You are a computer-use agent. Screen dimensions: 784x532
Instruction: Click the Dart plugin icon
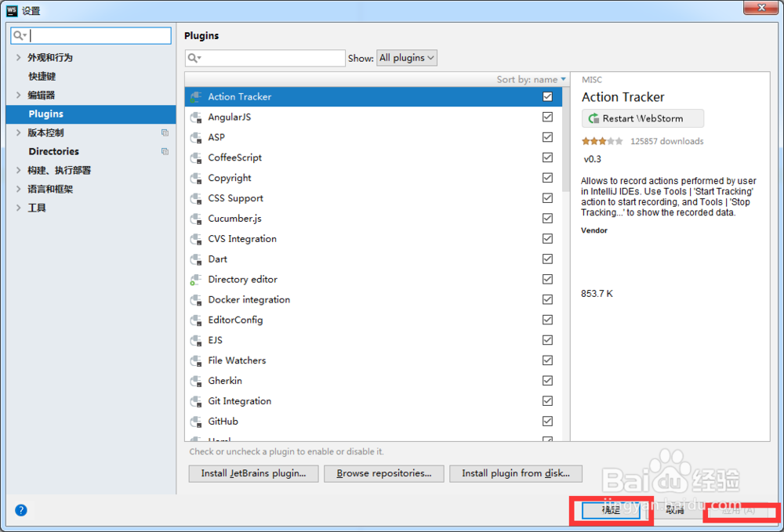coord(196,259)
